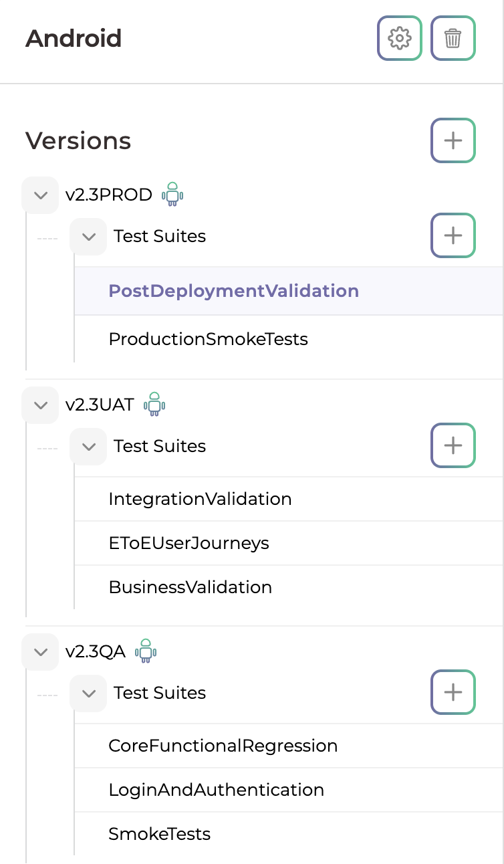Add test suite under v2.3QA
The height and width of the screenshot is (864, 504).
[453, 692]
